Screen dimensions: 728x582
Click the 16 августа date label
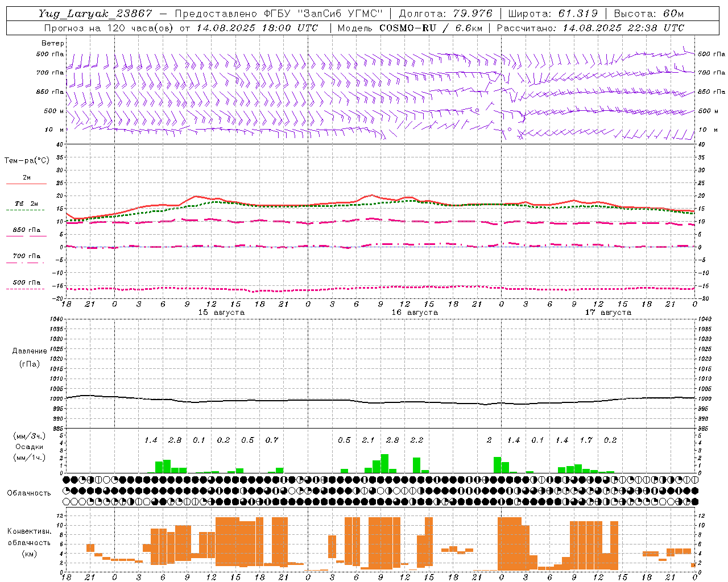click(x=415, y=313)
